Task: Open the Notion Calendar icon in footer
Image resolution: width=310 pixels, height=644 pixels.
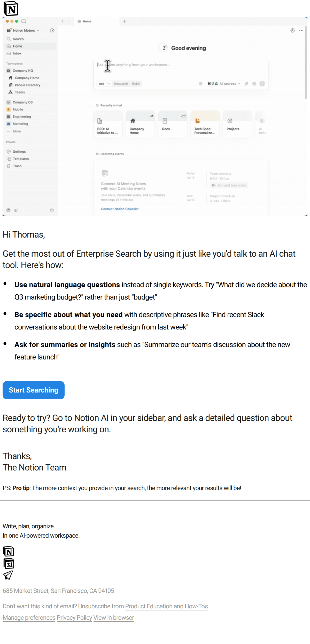Action: (9, 563)
